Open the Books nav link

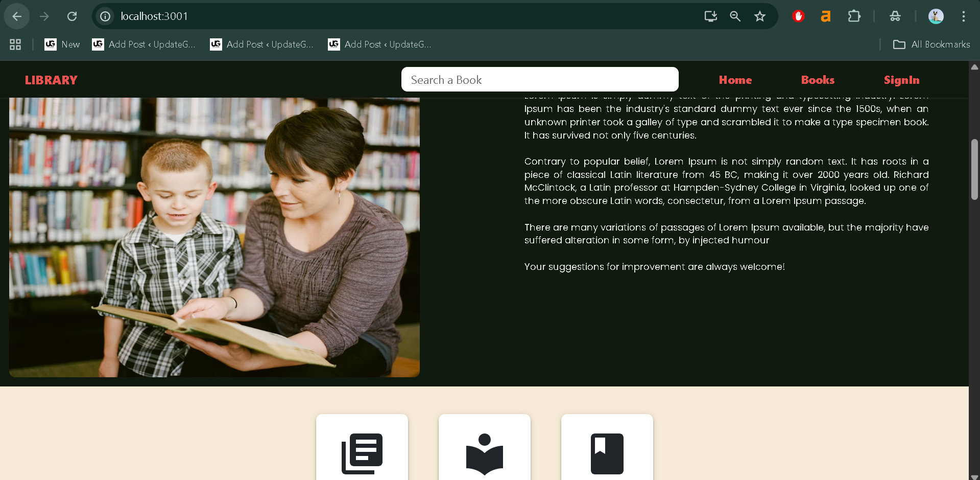pyautogui.click(x=818, y=80)
